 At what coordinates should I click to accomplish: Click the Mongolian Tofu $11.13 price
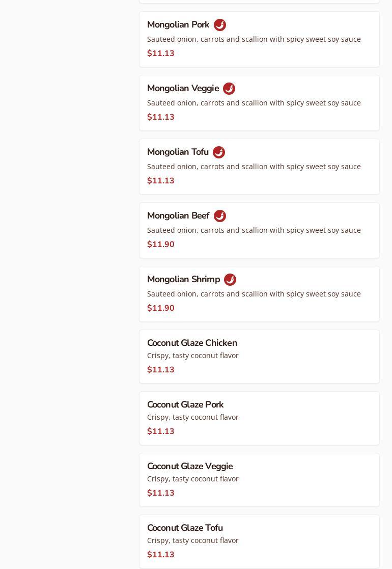161,181
